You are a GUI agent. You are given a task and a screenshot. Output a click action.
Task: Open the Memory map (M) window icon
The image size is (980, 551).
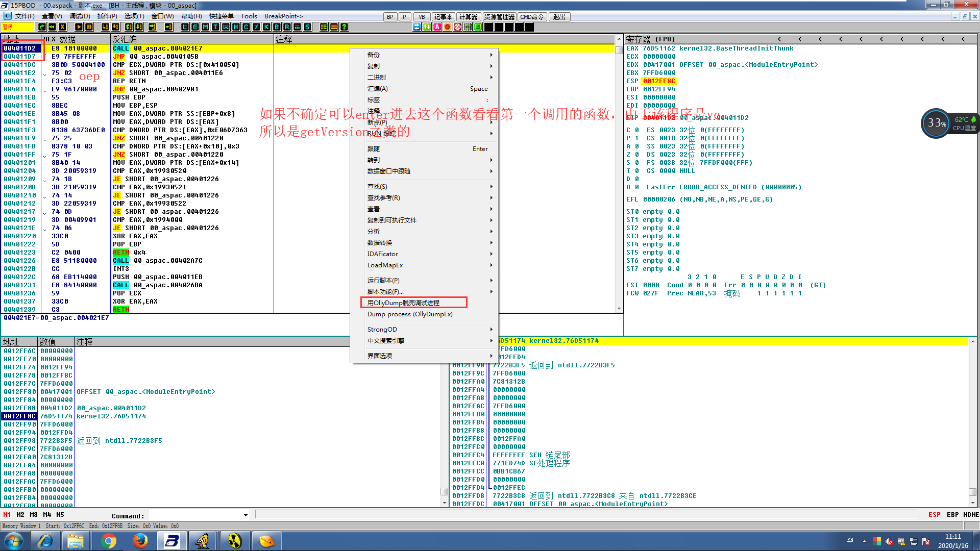(205, 27)
